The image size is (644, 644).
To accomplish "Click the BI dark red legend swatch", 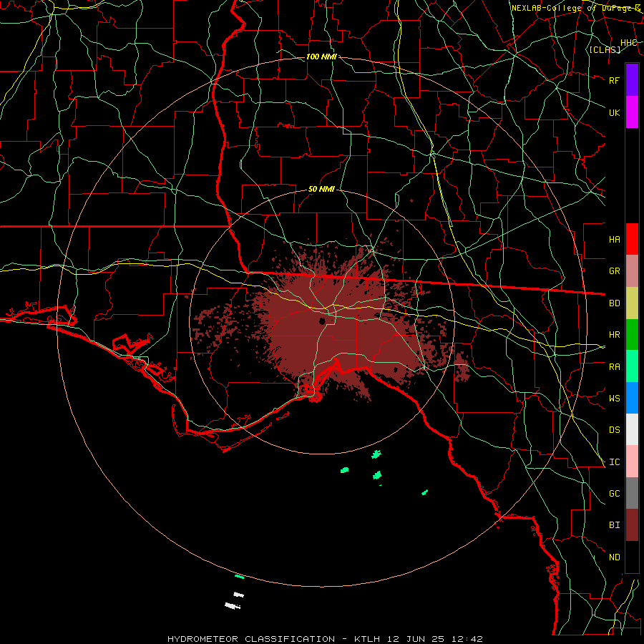I will pos(632,525).
